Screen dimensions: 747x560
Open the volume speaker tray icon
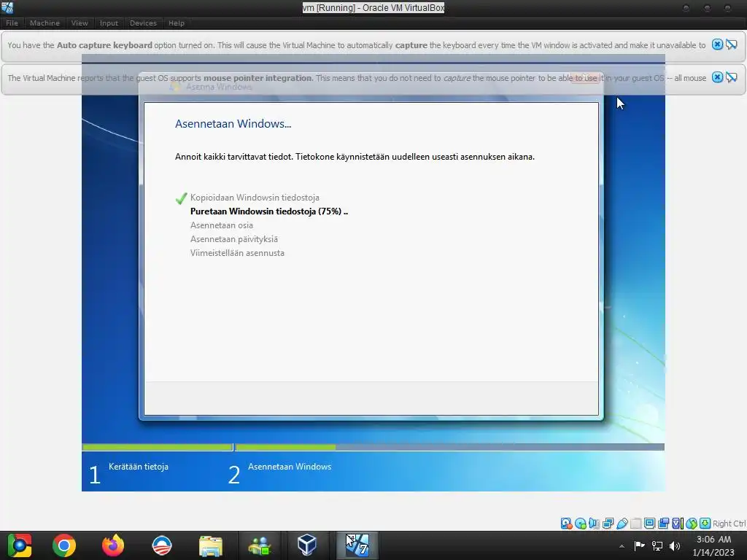(x=675, y=545)
